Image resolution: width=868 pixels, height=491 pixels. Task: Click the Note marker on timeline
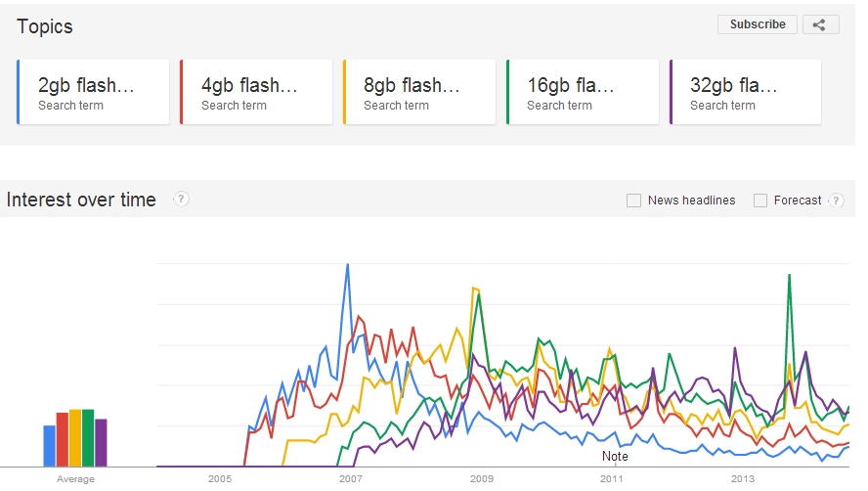pos(615,456)
